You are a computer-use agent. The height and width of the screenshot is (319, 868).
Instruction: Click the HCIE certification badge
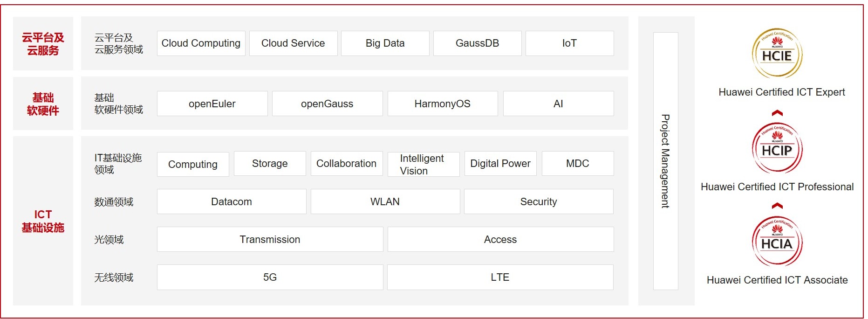[x=777, y=53]
